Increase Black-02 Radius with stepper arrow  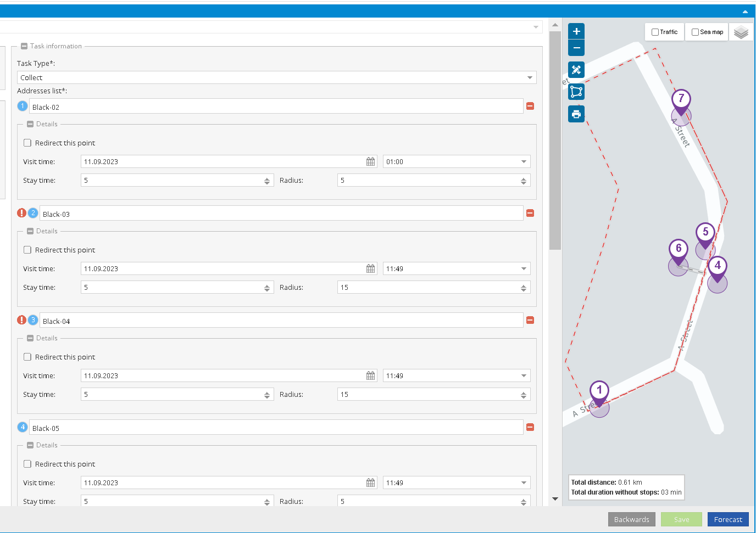click(523, 178)
